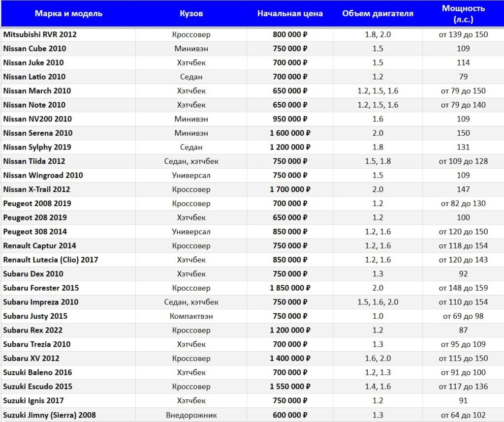Click 'Универсал' in the Peugeot 308 row
The image size is (504, 422).
191,232
